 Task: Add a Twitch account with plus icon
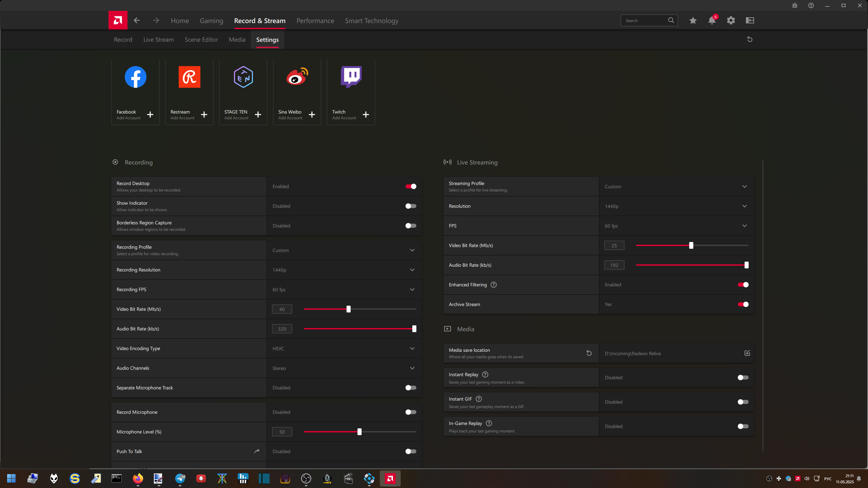coord(366,115)
